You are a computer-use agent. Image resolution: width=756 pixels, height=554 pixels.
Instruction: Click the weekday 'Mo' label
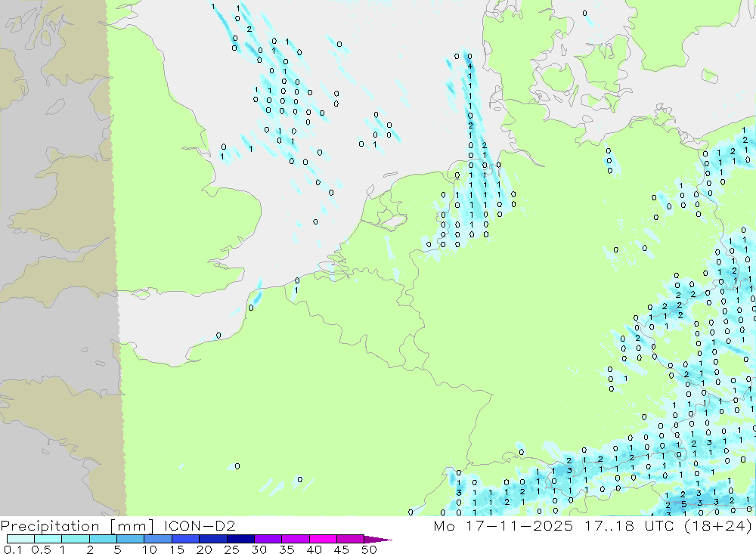(x=444, y=525)
